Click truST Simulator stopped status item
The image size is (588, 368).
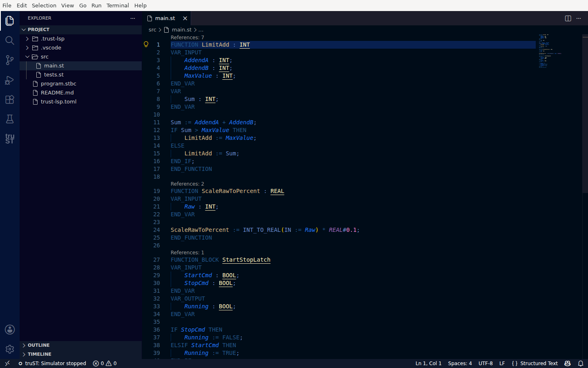pos(52,363)
